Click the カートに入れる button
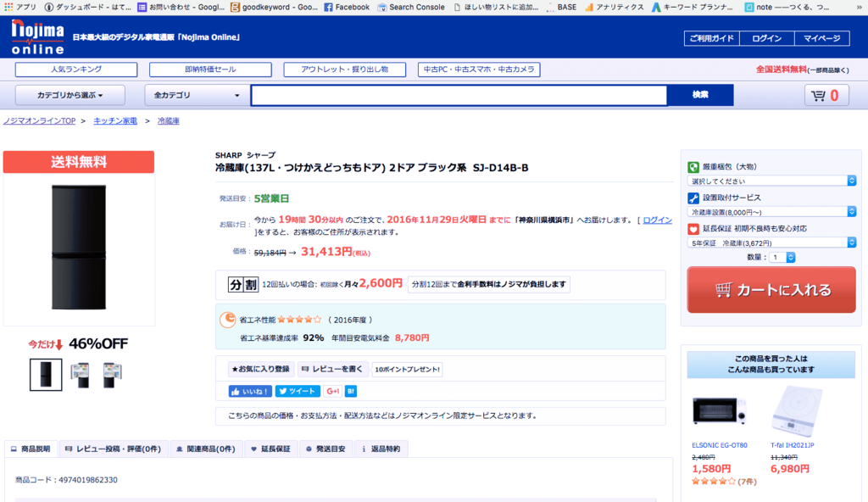Viewport: 868px width, 502px height. (771, 290)
